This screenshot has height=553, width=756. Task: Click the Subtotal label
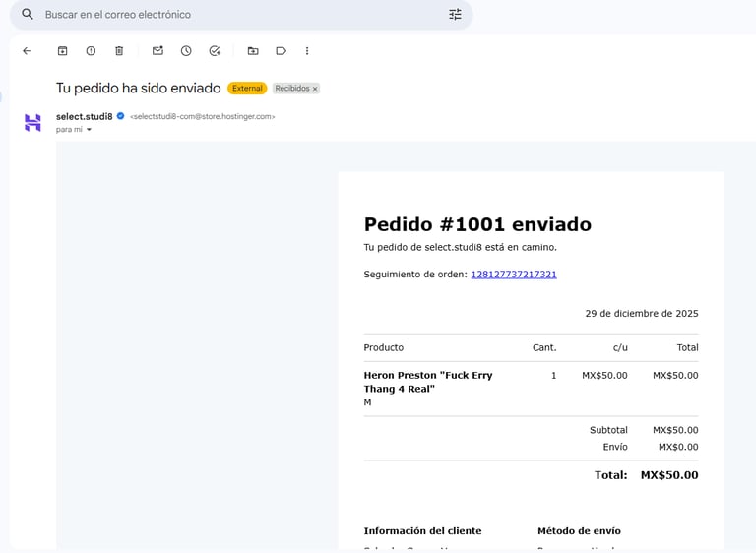(x=608, y=430)
